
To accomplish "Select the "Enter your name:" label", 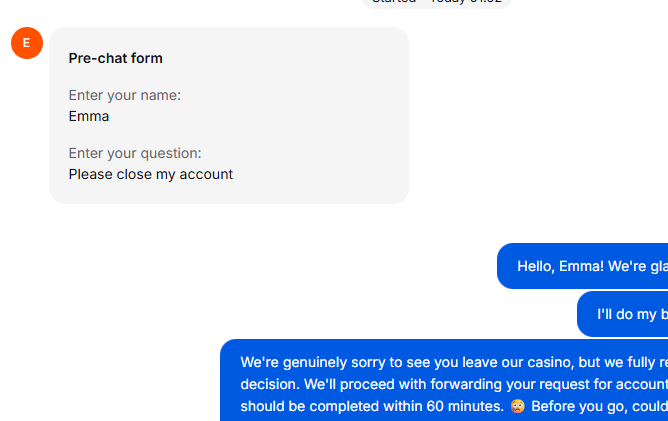I will click(x=124, y=95).
